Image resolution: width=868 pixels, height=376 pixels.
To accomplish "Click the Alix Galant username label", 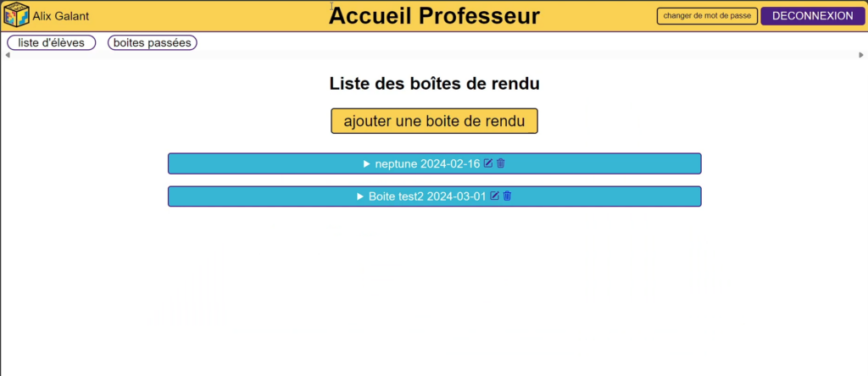I will coord(60,17).
